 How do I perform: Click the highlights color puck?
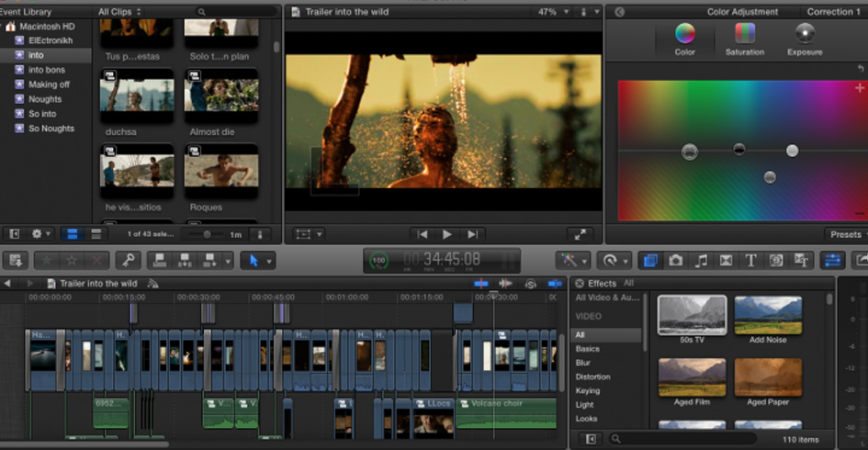coord(792,151)
